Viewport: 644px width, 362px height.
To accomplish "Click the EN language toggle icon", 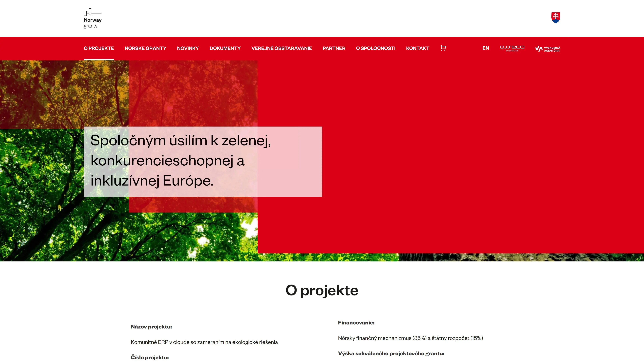I will click(x=486, y=48).
